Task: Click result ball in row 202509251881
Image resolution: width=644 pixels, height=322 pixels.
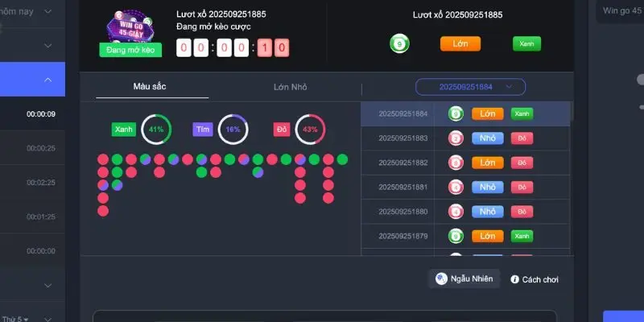Action: [x=455, y=187]
